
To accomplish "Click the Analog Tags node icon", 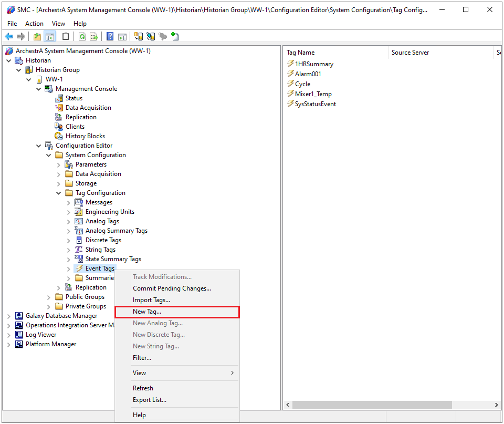I will [x=79, y=221].
